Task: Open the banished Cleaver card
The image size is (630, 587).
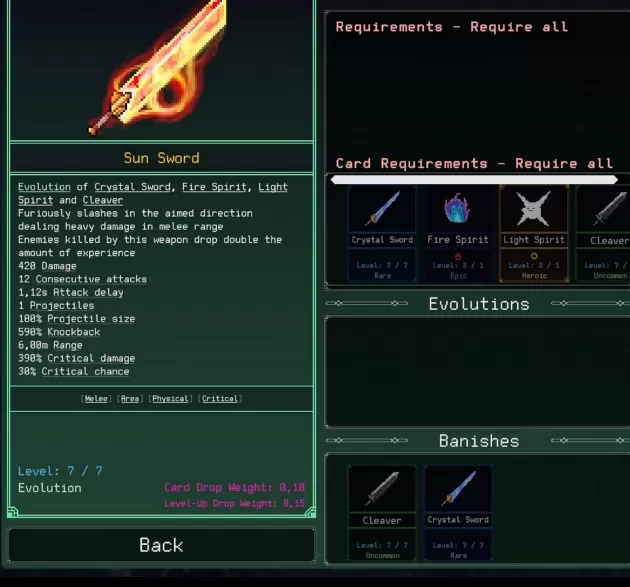Action: pos(382,513)
